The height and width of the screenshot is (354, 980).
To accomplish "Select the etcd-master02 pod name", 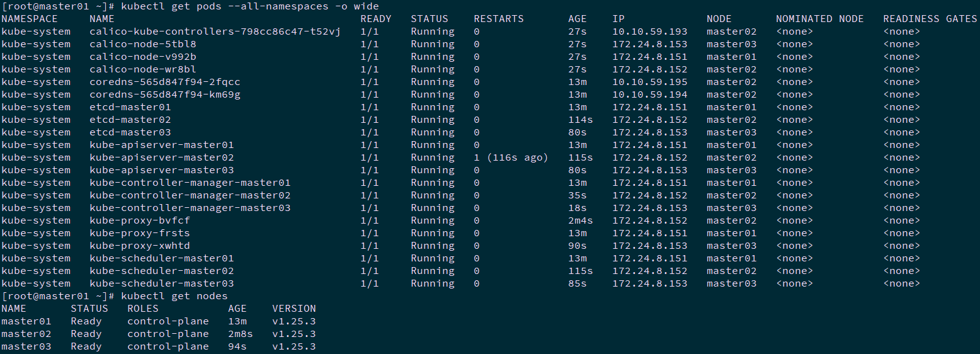I will coord(130,120).
